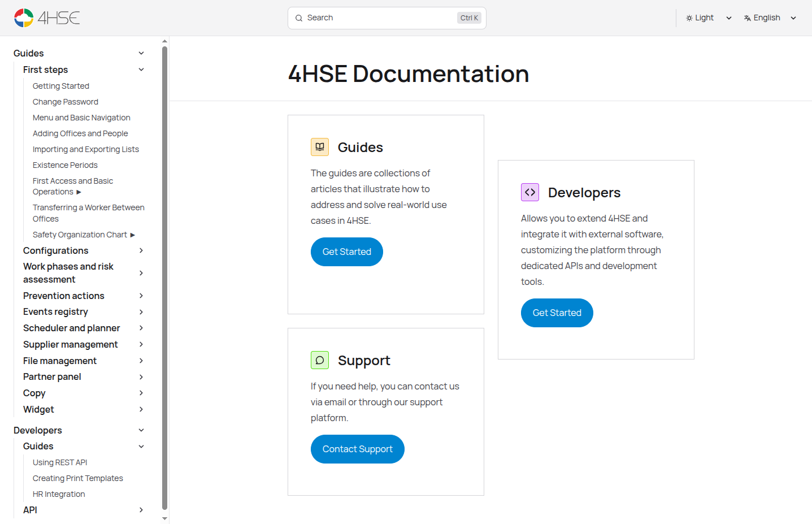Expand the Events registry group
This screenshot has width=812, height=524.
click(x=84, y=311)
